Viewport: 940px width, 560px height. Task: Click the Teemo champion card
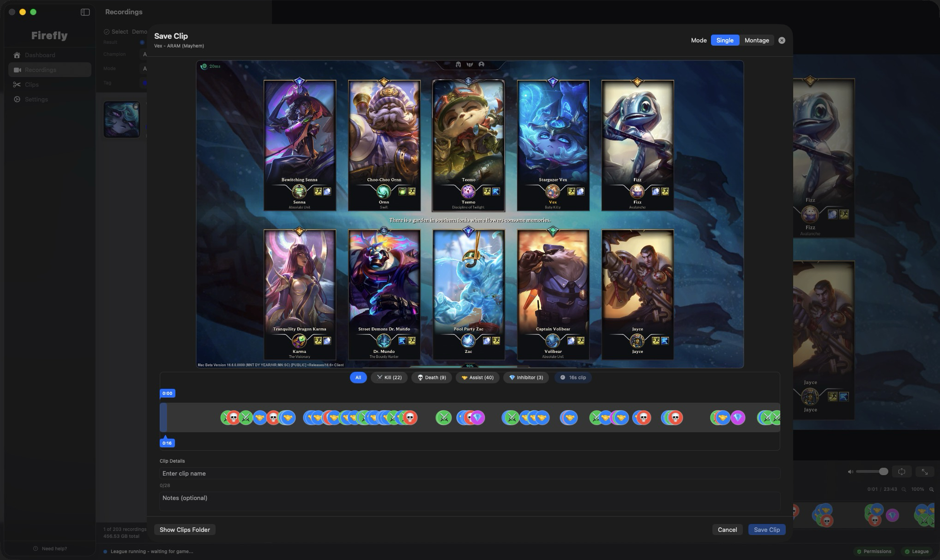click(x=469, y=145)
